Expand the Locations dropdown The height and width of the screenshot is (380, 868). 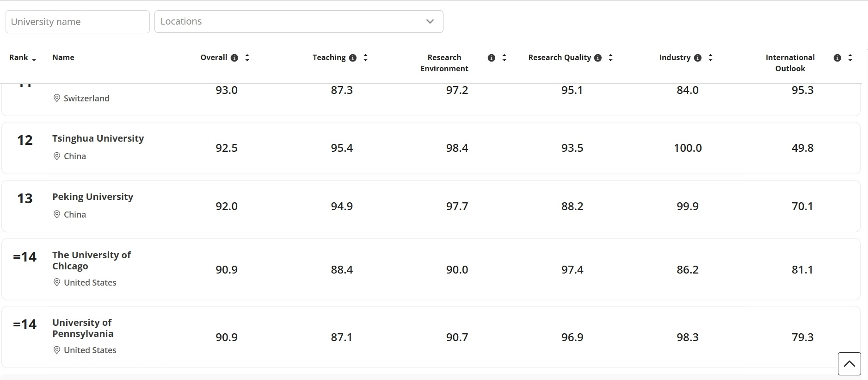pyautogui.click(x=299, y=21)
